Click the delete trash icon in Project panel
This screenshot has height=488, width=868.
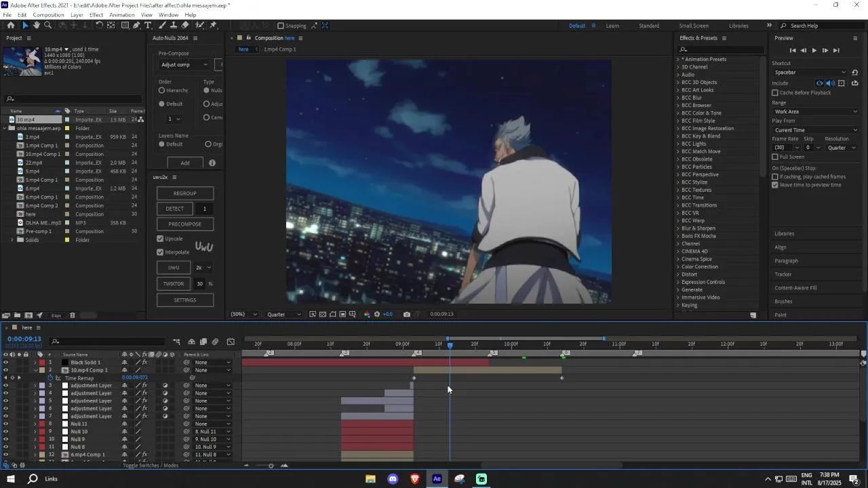click(73, 315)
